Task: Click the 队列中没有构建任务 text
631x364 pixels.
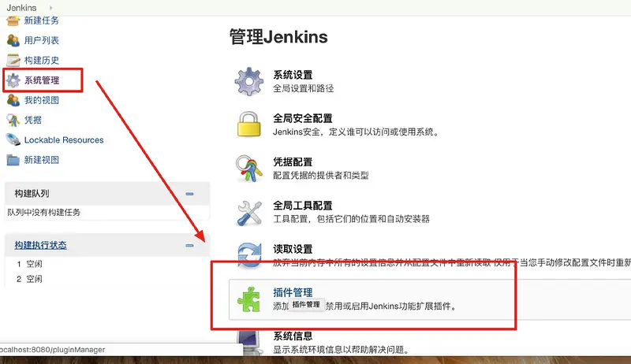Action: [x=44, y=212]
